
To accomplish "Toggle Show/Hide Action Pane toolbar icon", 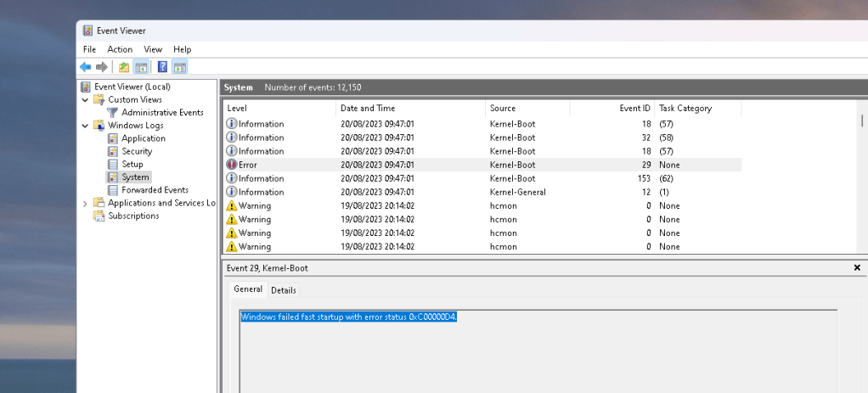I will coord(179,67).
